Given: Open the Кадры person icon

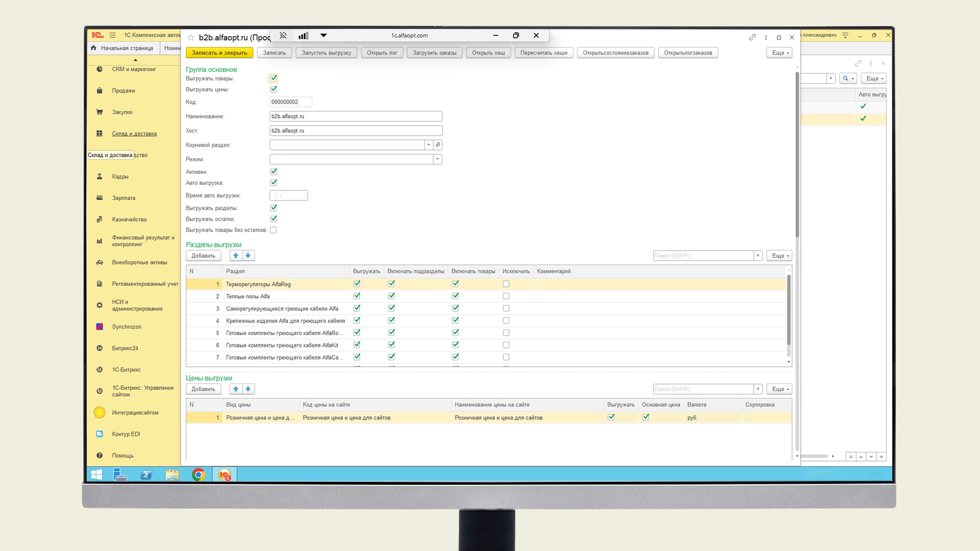Looking at the screenshot, I should click(100, 177).
